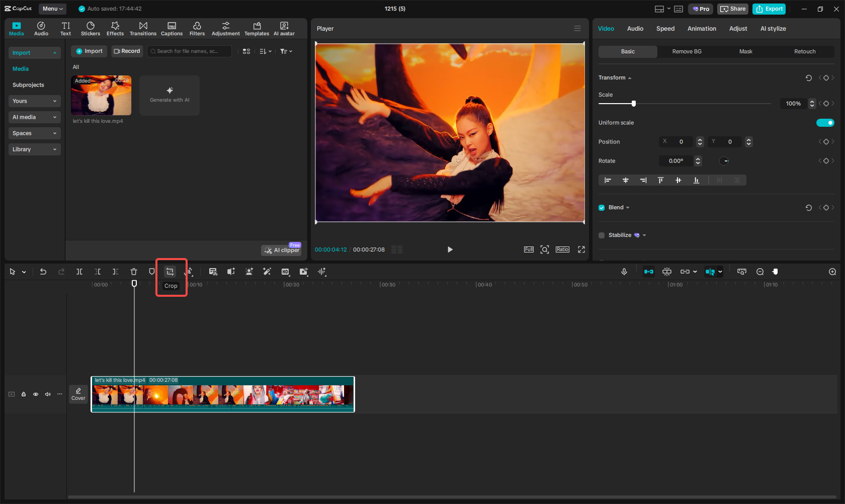The height and width of the screenshot is (504, 845).
Task: Click the Mask icon next to Delete
Action: click(x=151, y=272)
